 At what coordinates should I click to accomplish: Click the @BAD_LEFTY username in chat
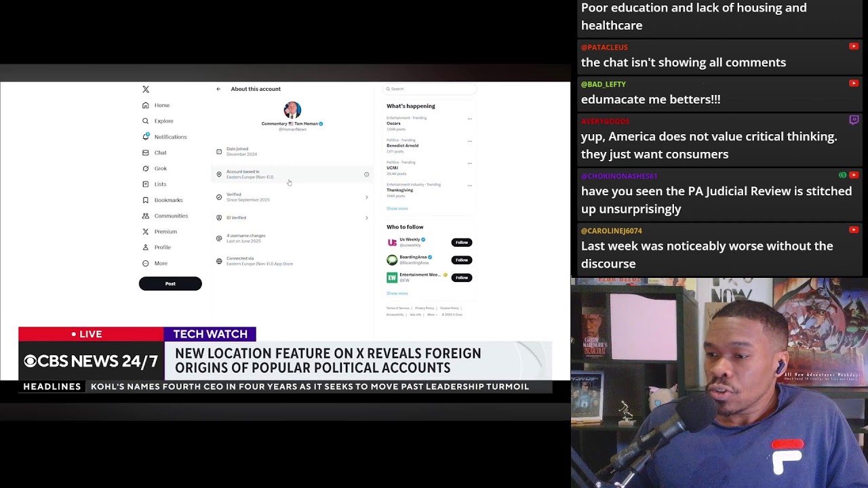tap(604, 84)
